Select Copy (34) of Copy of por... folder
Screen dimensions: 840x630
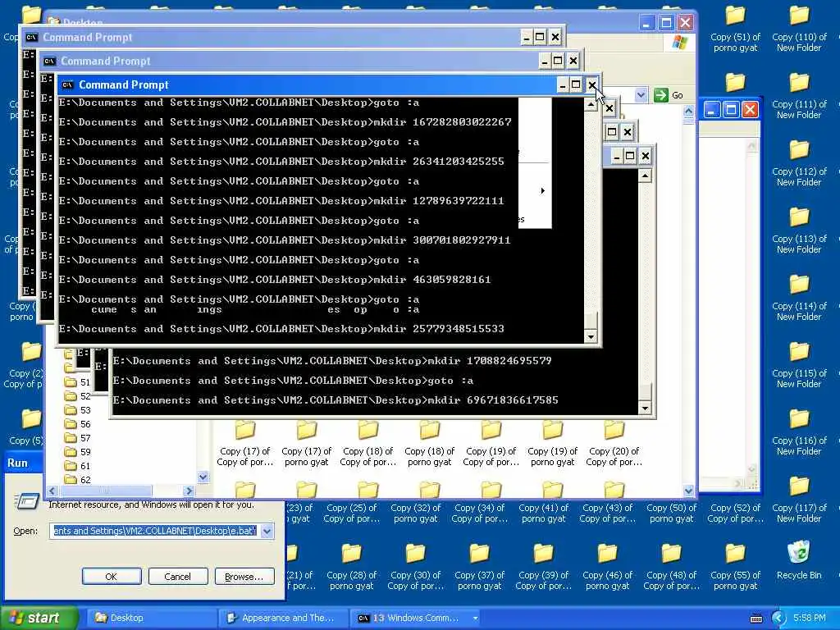479,513
